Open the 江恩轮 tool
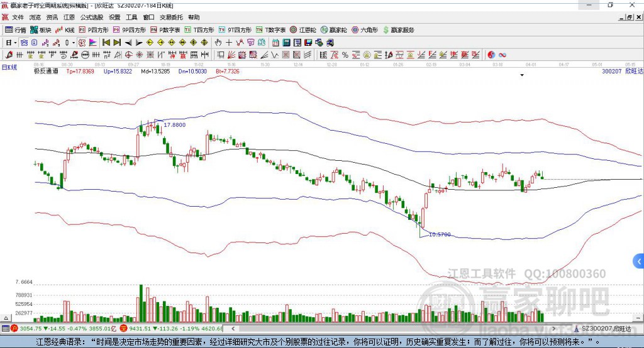644x348 pixels. click(303, 30)
